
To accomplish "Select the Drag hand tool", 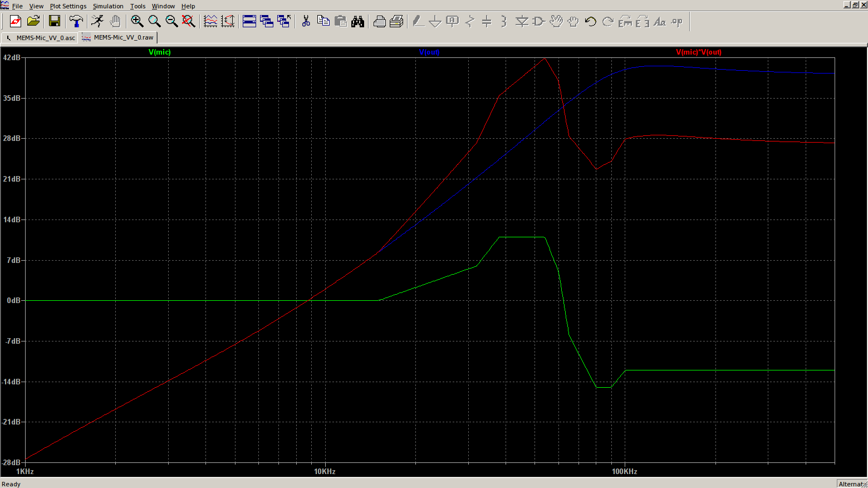I will pos(573,21).
